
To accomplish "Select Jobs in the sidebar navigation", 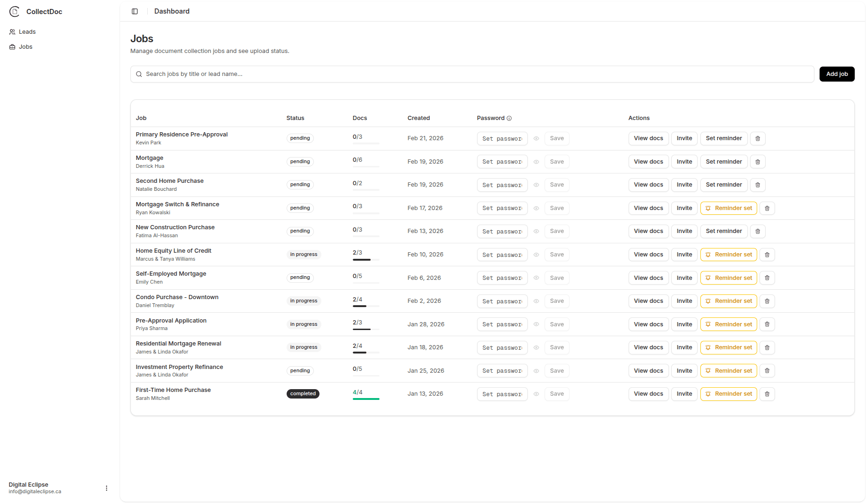I will coord(25,46).
